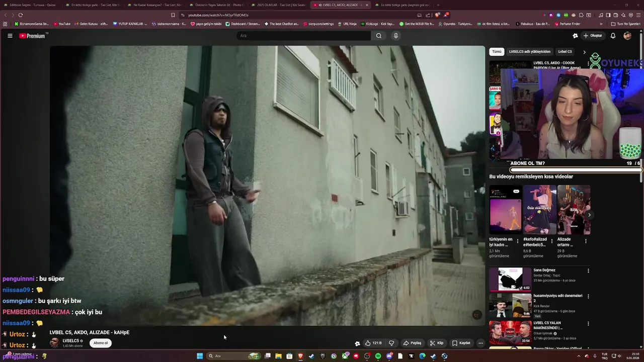Open the #kefo#alizad short thumbnail
This screenshot has width=644, height=362.
[539, 210]
